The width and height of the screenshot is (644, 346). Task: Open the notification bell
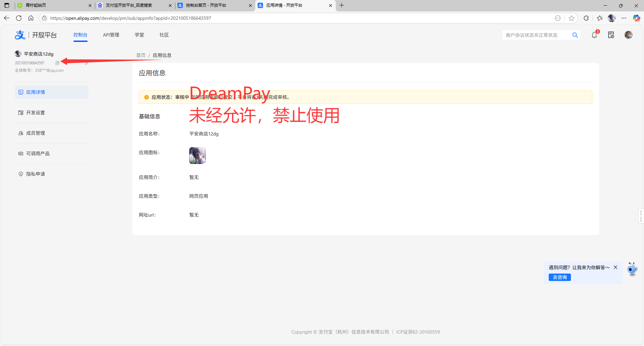pyautogui.click(x=594, y=35)
